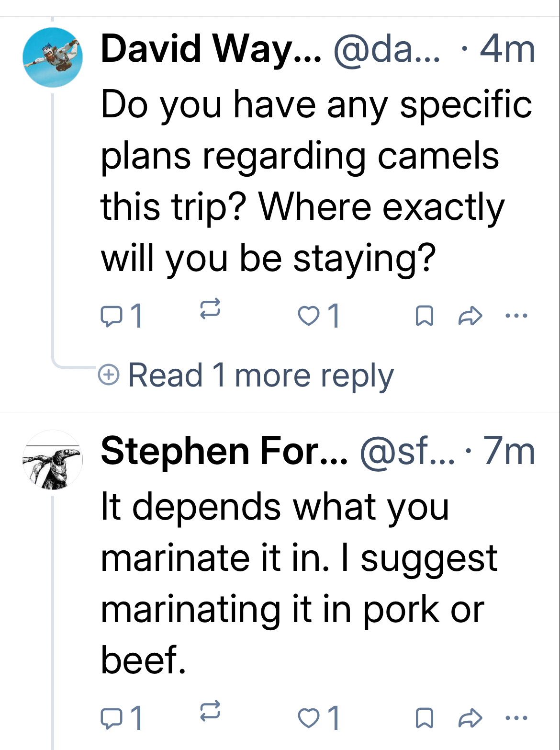Like David's post about camels
This screenshot has height=750, width=560.
(x=309, y=316)
